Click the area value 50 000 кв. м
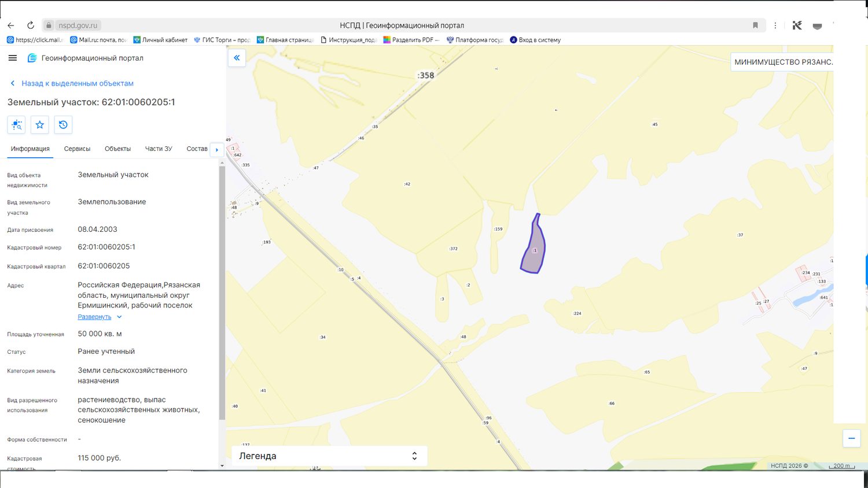The height and width of the screenshot is (488, 868). pos(100,334)
